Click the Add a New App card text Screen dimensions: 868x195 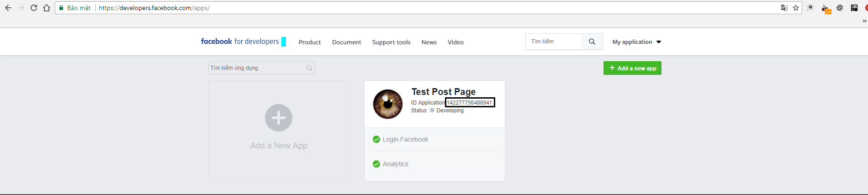pos(279,146)
